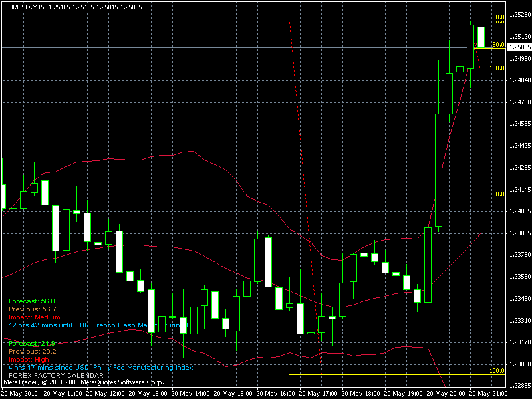
Task: Select the 100.0 Fibonacci label near 1.24840
Action: [497, 68]
